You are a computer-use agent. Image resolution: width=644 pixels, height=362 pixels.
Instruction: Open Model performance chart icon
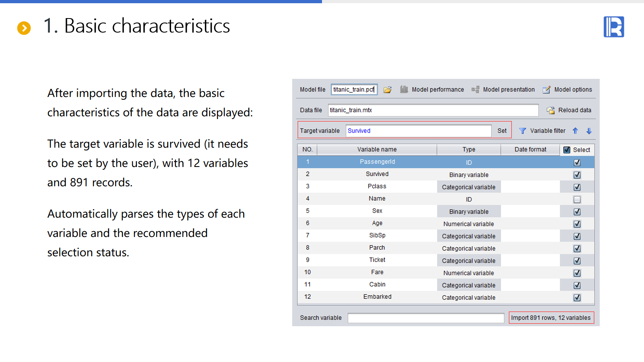404,90
